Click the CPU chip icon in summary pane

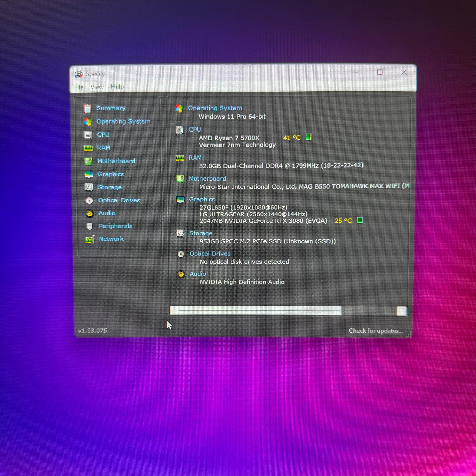[179, 130]
